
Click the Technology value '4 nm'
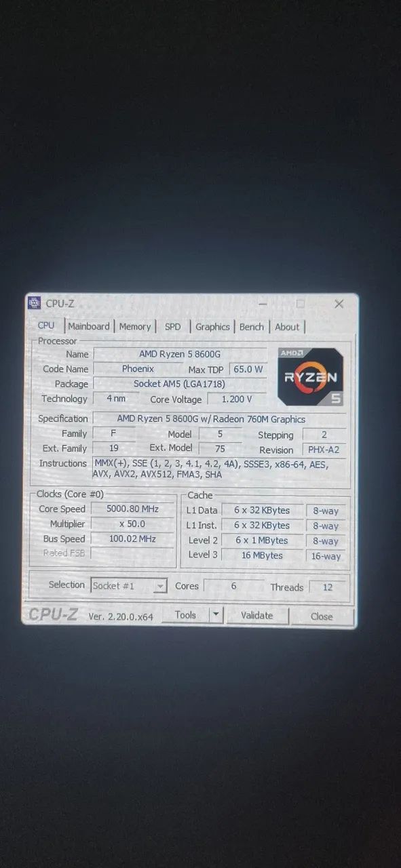116,399
